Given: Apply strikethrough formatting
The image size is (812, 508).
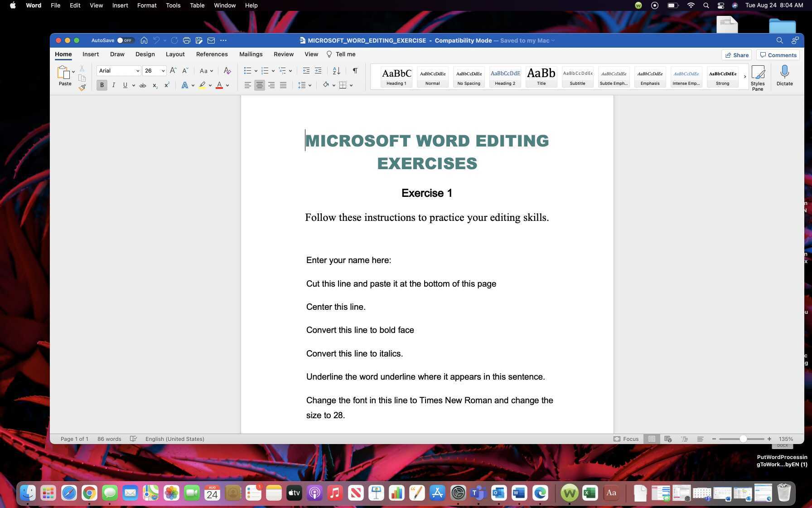Looking at the screenshot, I should [143, 85].
